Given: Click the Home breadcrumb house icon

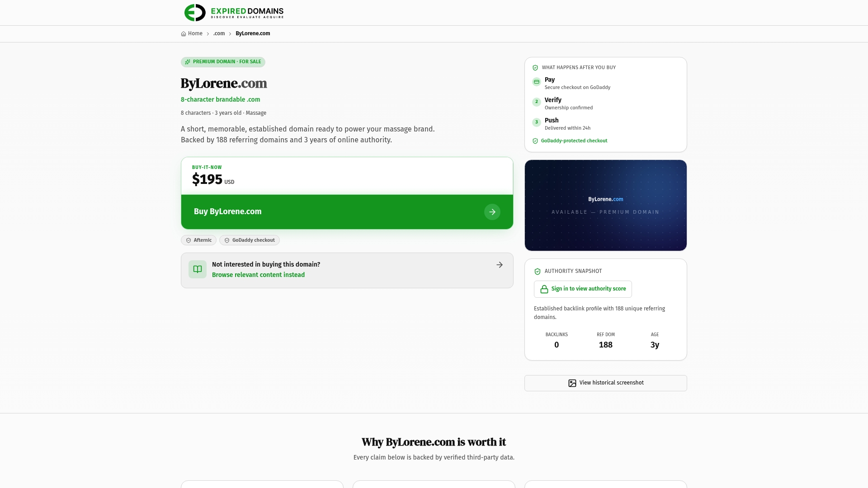Looking at the screenshot, I should (x=184, y=34).
